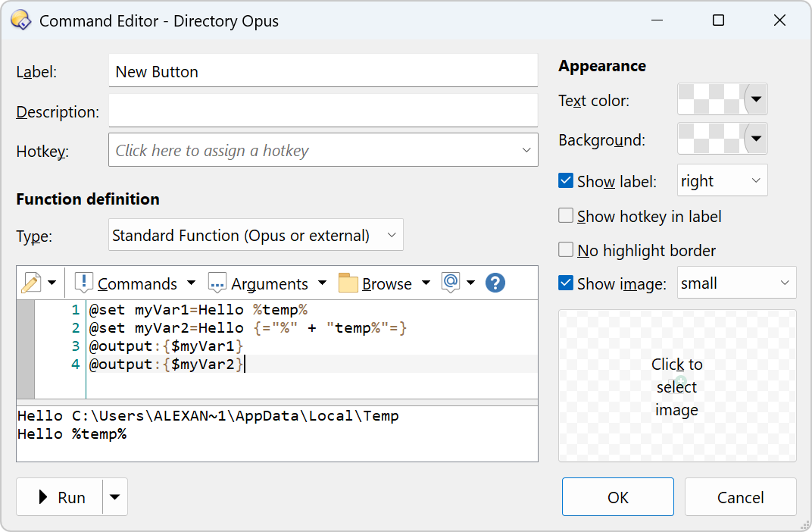The image size is (812, 532).
Task: Toggle the Show label checkbox
Action: coord(566,181)
